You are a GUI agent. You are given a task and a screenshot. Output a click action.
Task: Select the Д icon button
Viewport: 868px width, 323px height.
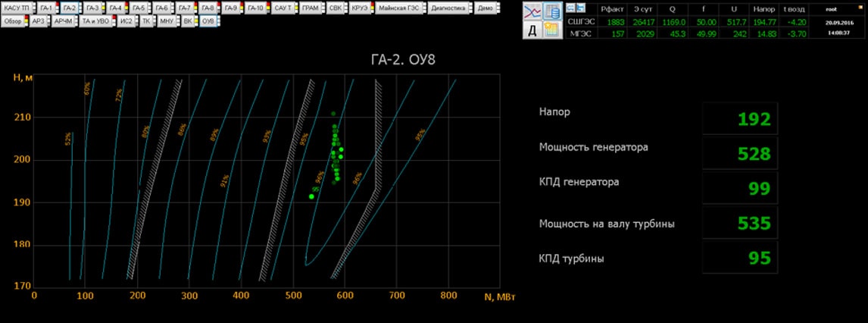532,30
